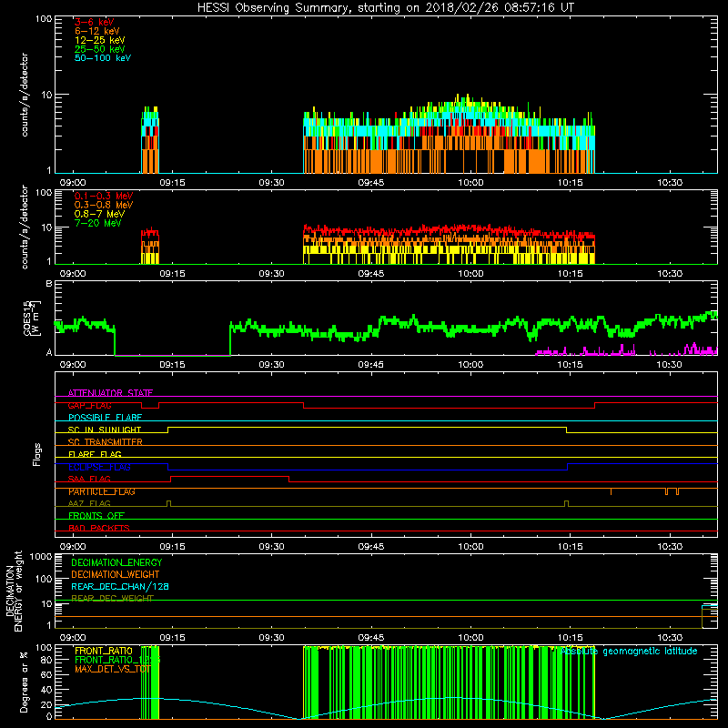Select the ECLIPSE_FLAG label

pyautogui.click(x=99, y=467)
